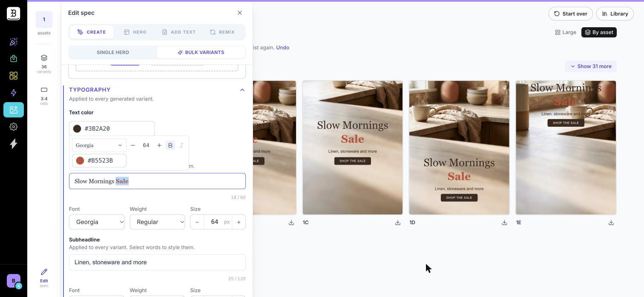644x297 pixels.
Task: Open the CREATE tab
Action: click(x=92, y=32)
